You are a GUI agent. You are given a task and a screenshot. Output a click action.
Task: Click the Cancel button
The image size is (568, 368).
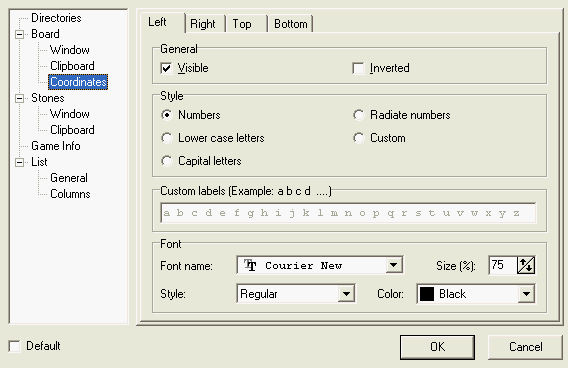point(526,347)
